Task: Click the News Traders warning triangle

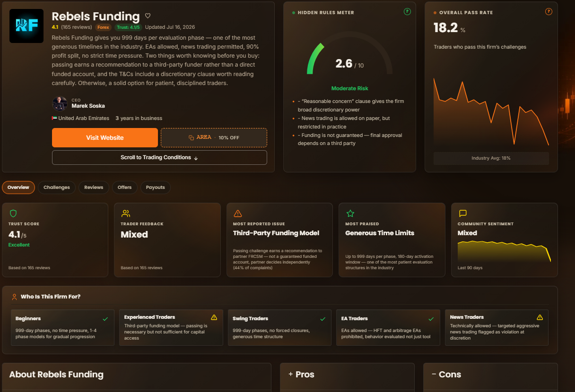Action: (540, 317)
